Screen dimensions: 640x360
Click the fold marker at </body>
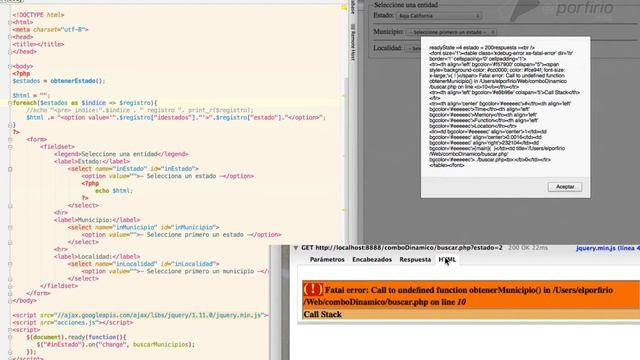click(x=10, y=301)
